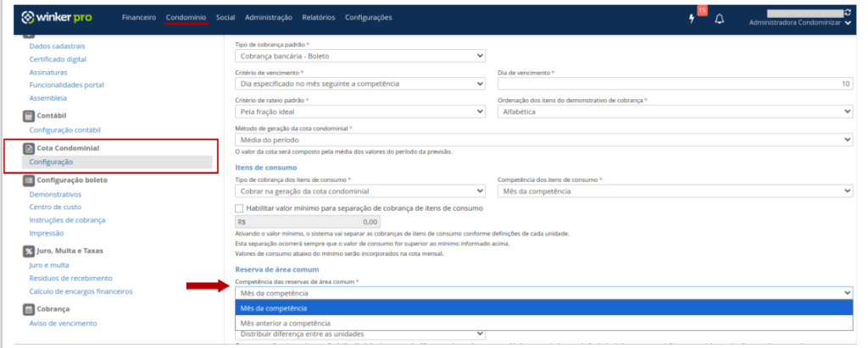The width and height of the screenshot is (868, 348).
Task: Click the notification count badge 15
Action: 702,10
